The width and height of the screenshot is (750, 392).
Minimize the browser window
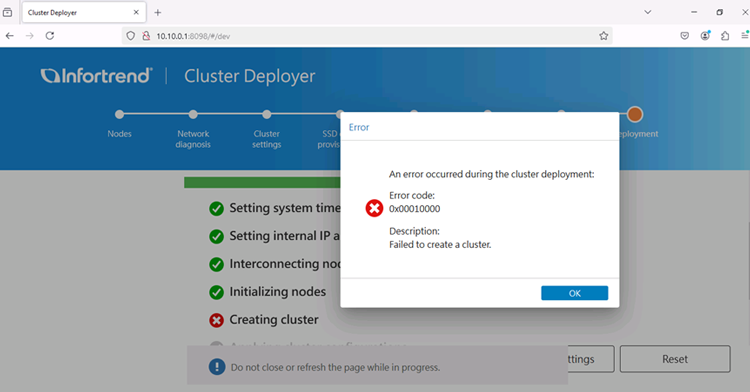[x=694, y=12]
